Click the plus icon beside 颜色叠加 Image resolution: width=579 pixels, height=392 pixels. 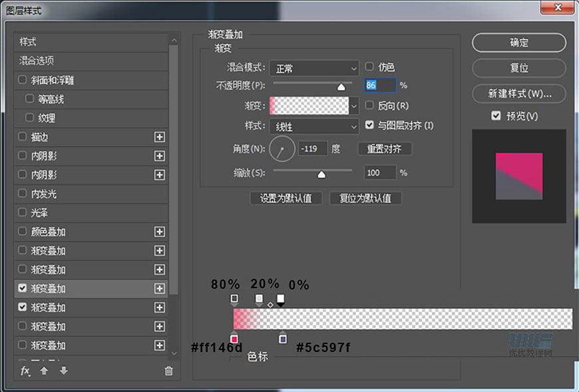point(159,232)
